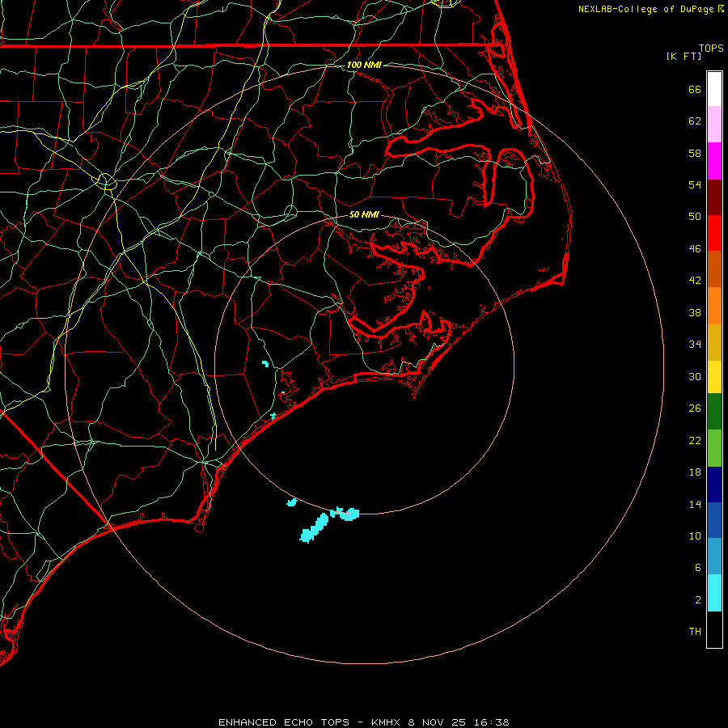Click the gold mustard legend swatch

point(714,342)
